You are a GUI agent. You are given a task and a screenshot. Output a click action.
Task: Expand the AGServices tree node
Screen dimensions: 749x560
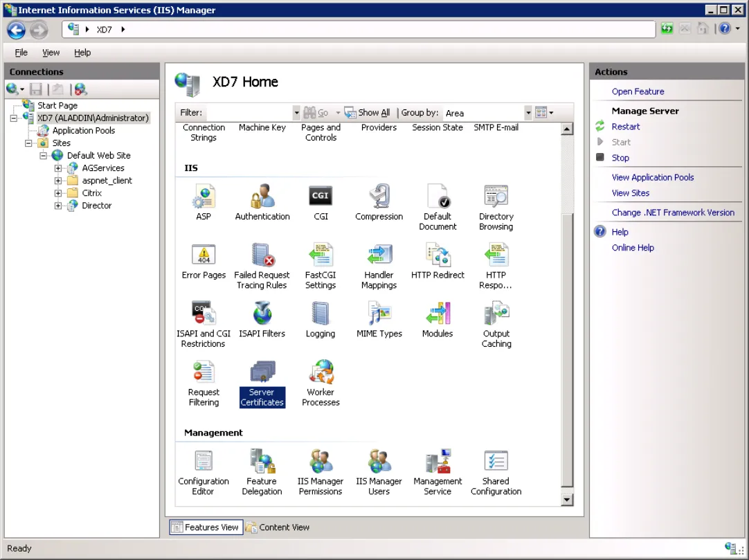57,168
